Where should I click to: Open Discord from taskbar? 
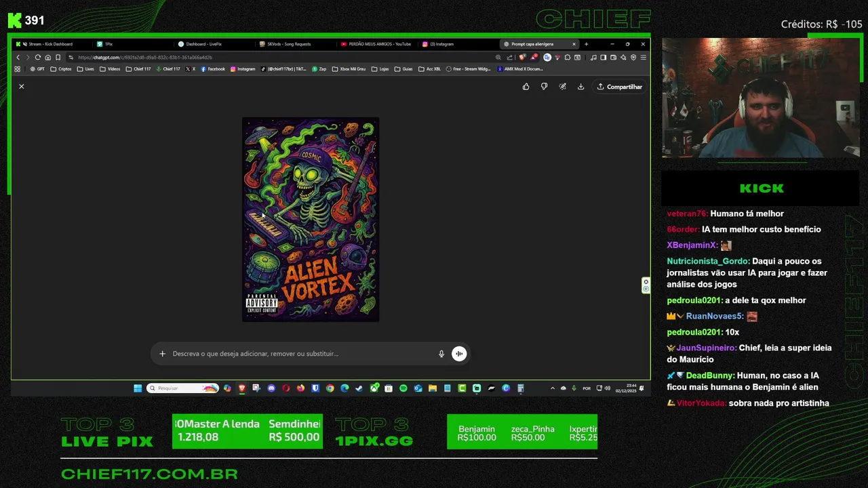point(271,388)
